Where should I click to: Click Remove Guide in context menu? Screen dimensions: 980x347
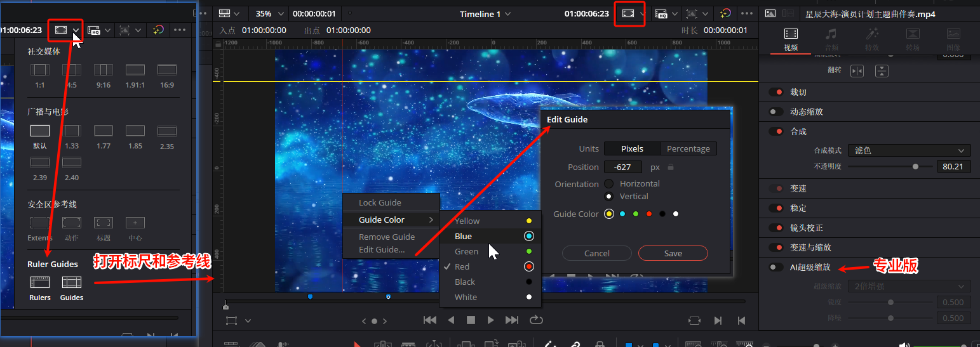391,237
